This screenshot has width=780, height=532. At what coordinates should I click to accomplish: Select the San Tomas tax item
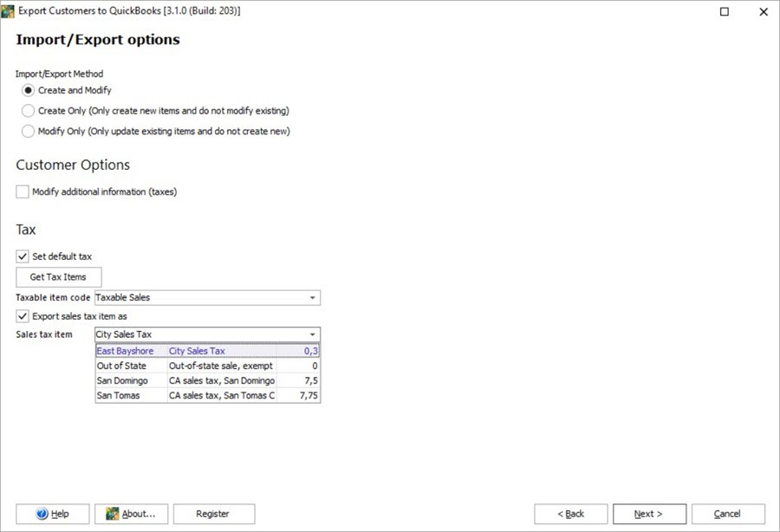[x=207, y=395]
